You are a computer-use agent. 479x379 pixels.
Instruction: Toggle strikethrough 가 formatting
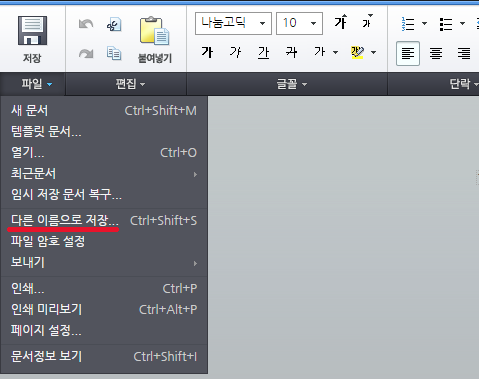tap(291, 52)
